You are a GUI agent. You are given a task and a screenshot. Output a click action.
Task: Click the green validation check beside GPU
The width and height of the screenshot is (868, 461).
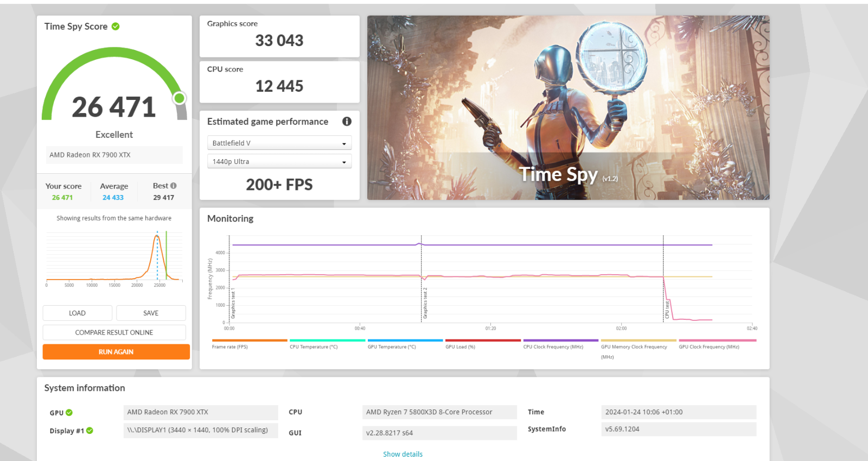69,413
